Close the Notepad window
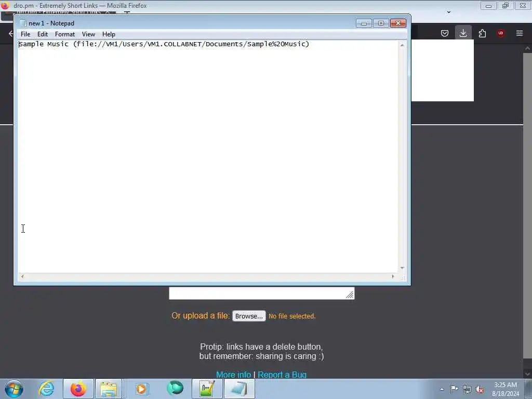The height and width of the screenshot is (399, 532). (398, 23)
